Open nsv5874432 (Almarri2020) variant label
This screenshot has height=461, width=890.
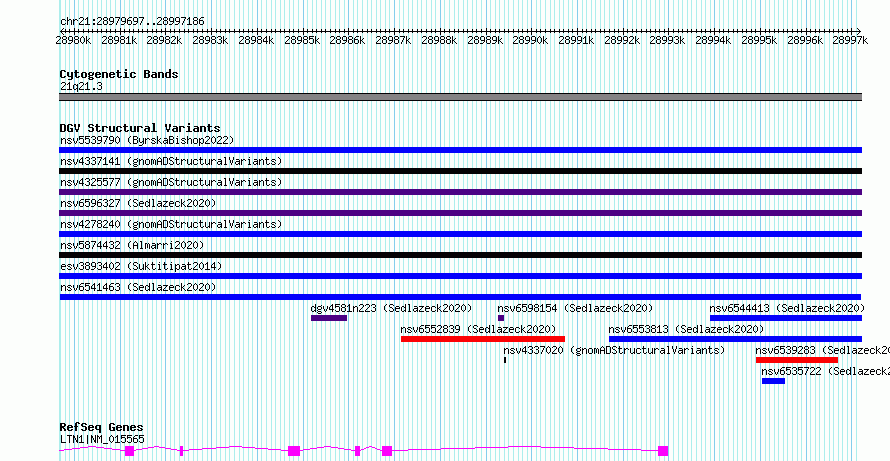tap(132, 245)
